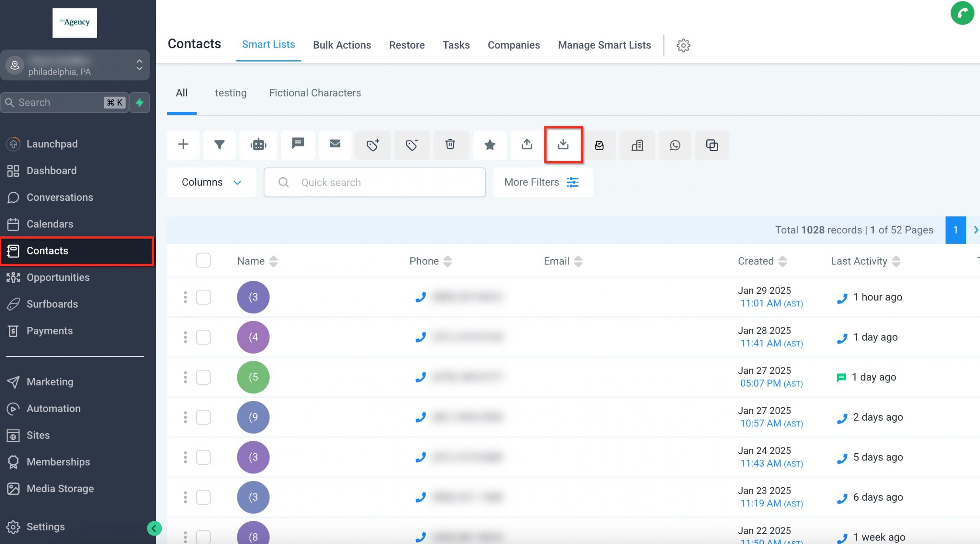980x544 pixels.
Task: Click the delete contacts trash icon
Action: tap(451, 145)
